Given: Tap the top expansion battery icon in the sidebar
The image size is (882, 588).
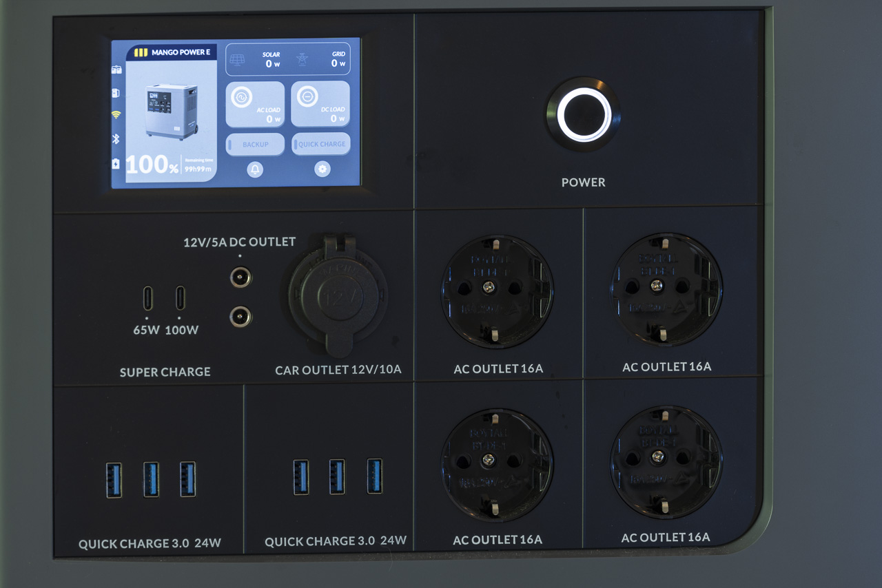Looking at the screenshot, I should [116, 70].
